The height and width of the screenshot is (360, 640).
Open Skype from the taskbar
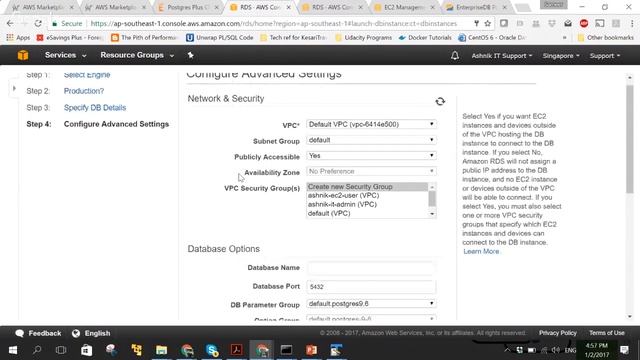(212, 350)
